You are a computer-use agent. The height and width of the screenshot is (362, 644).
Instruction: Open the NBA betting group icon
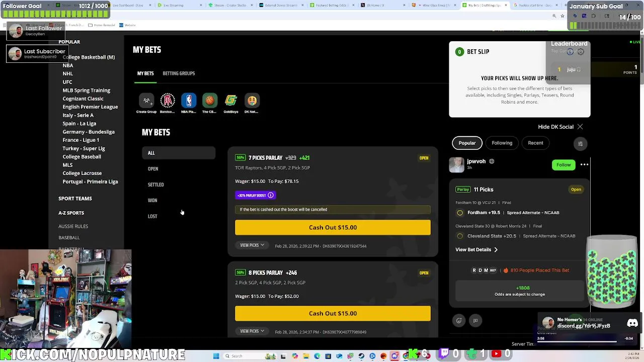(x=189, y=101)
